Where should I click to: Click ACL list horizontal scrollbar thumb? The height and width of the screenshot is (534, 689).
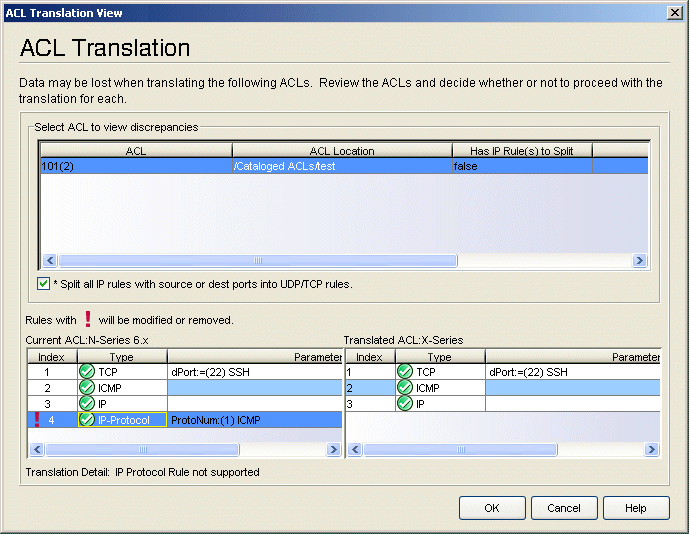(258, 260)
